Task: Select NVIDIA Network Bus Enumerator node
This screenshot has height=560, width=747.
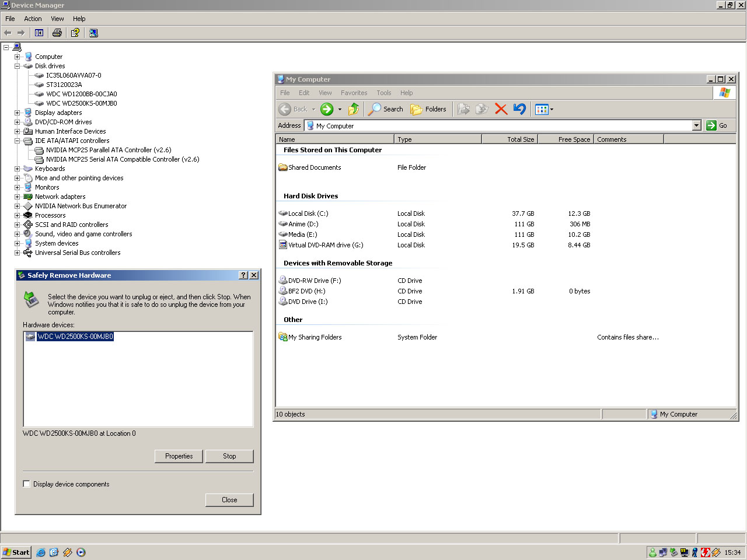Action: coord(81,206)
